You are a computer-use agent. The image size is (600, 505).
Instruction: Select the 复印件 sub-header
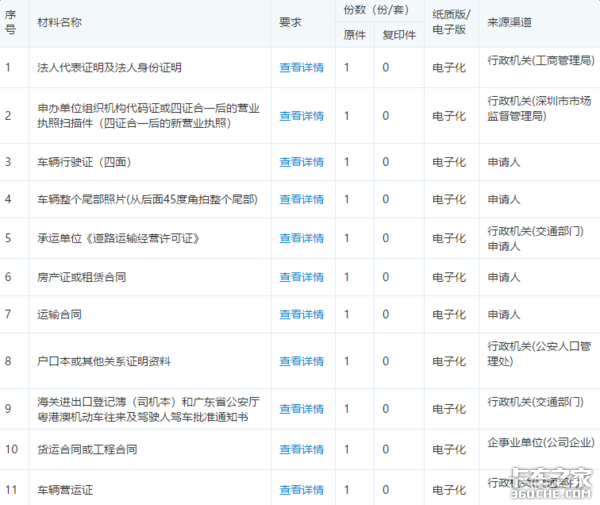pyautogui.click(x=399, y=35)
